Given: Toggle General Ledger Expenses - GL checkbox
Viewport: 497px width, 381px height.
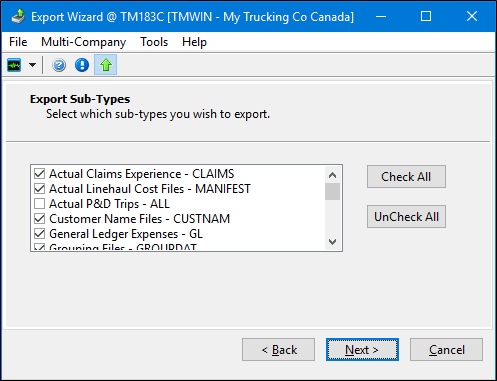Looking at the screenshot, I should pyautogui.click(x=39, y=234).
